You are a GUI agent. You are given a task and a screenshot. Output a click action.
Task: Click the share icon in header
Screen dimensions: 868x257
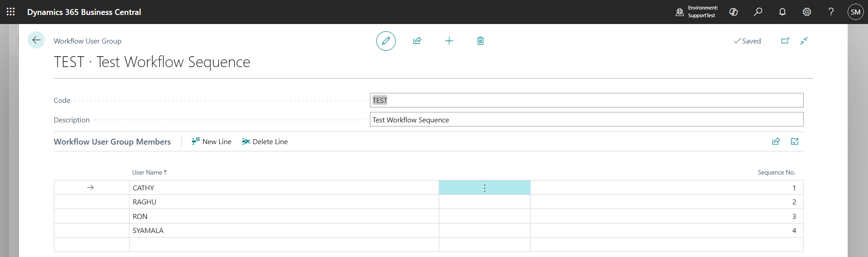[417, 41]
